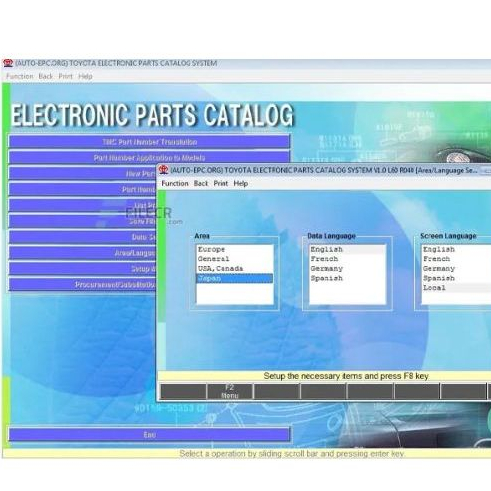Open Print menu in Area/Language window

[x=221, y=183]
